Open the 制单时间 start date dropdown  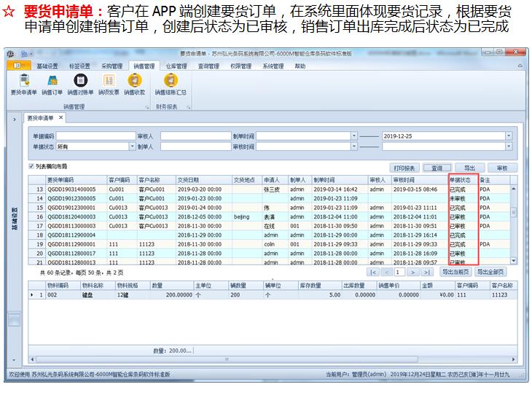(x=354, y=136)
